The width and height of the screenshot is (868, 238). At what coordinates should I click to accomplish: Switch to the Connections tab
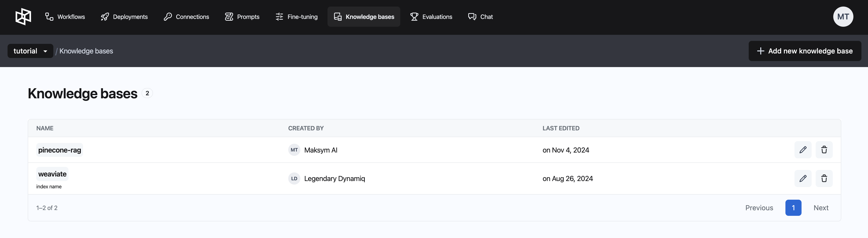coord(186,17)
